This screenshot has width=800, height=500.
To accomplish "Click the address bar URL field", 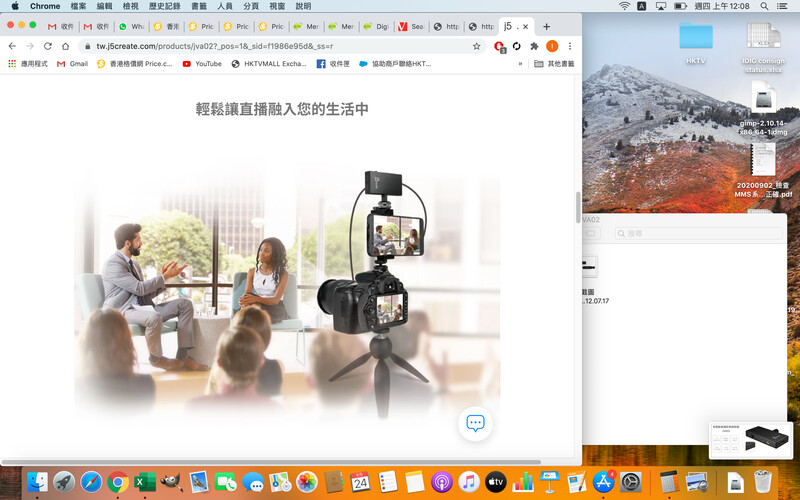I will point(270,46).
